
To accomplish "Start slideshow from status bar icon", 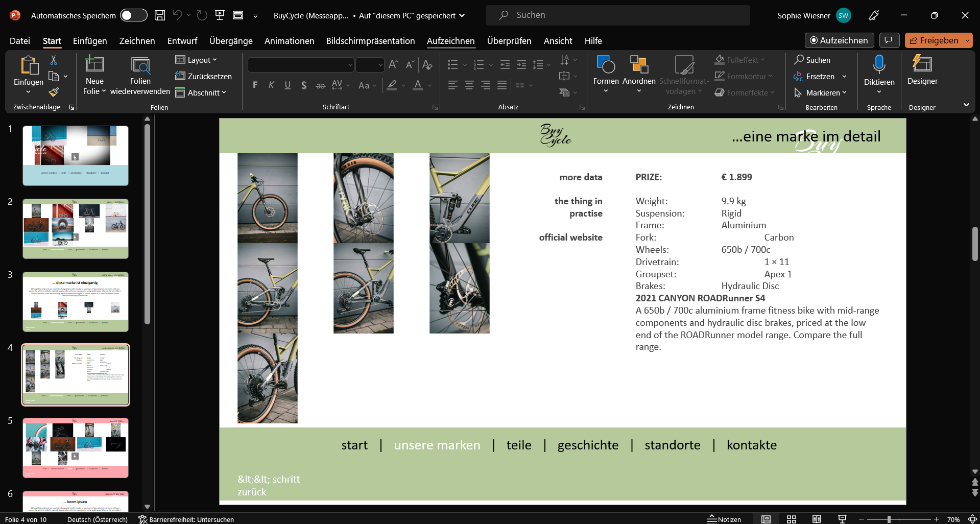I will (843, 519).
